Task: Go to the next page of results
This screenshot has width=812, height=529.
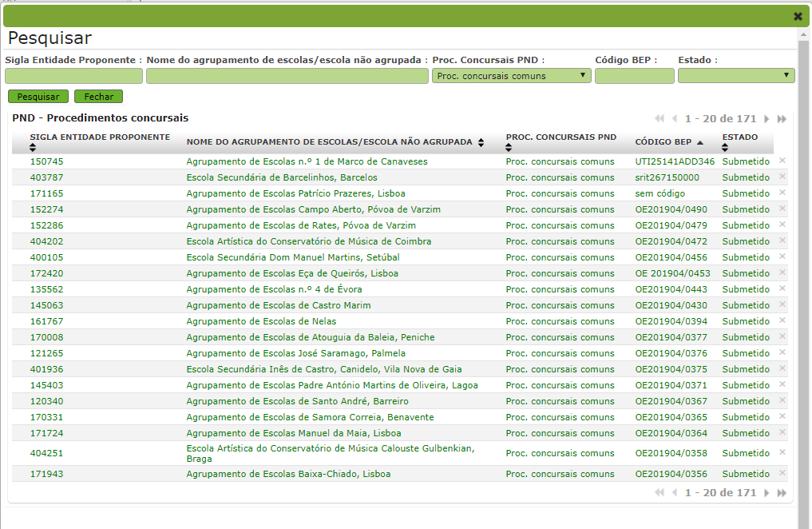Action: [766, 118]
